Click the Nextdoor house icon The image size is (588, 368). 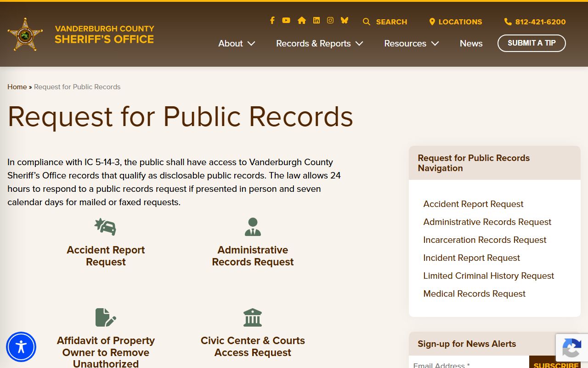coord(301,20)
